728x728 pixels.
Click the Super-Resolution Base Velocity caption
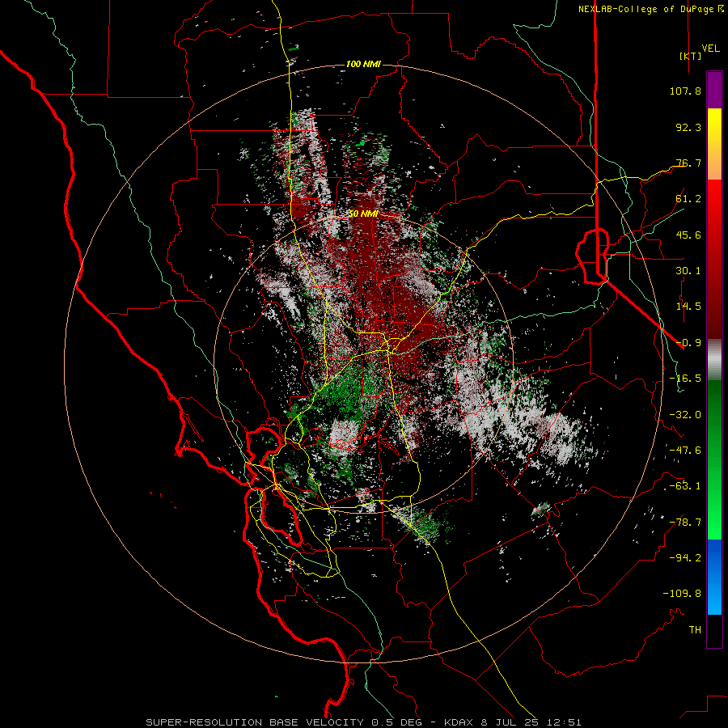363,722
